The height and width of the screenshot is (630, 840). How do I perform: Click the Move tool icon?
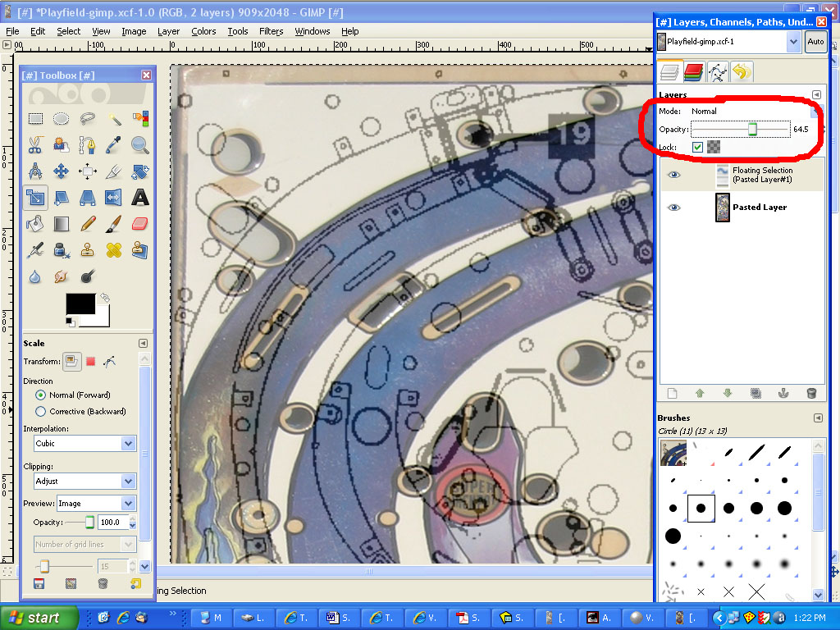(x=61, y=171)
